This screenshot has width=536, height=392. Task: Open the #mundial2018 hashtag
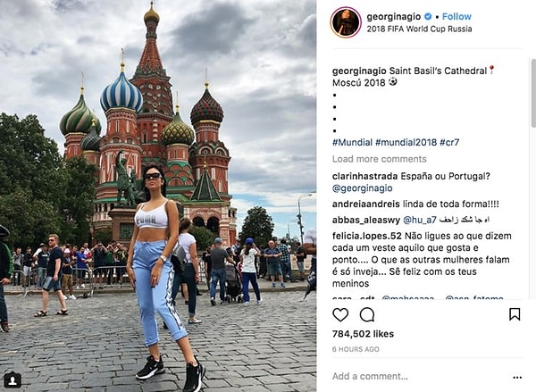click(x=406, y=142)
